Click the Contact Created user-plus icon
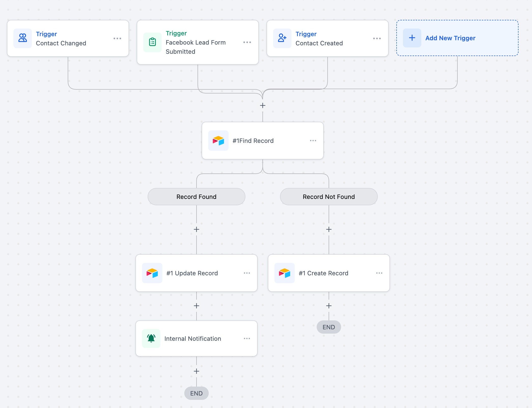Screen dimensions: 532x408 282,38
